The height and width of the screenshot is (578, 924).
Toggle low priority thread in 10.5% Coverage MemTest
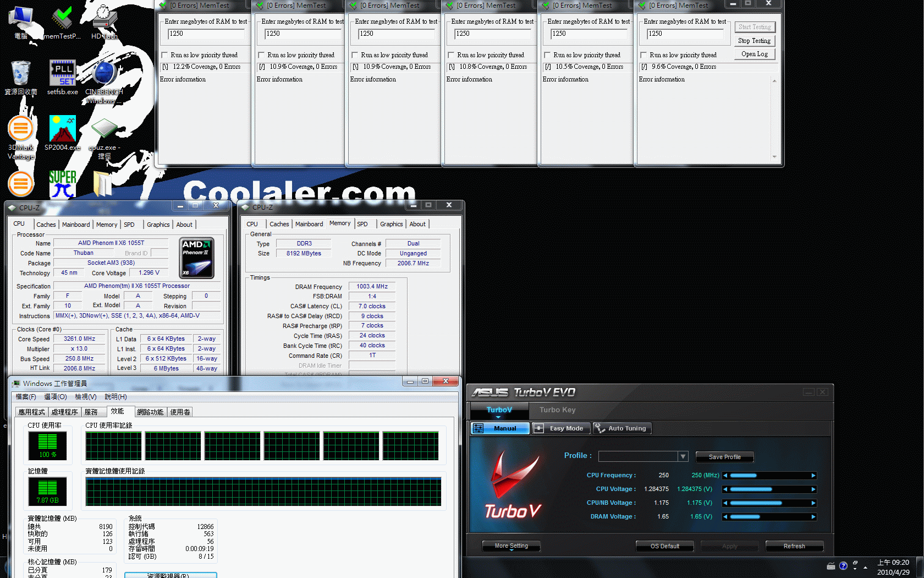547,55
